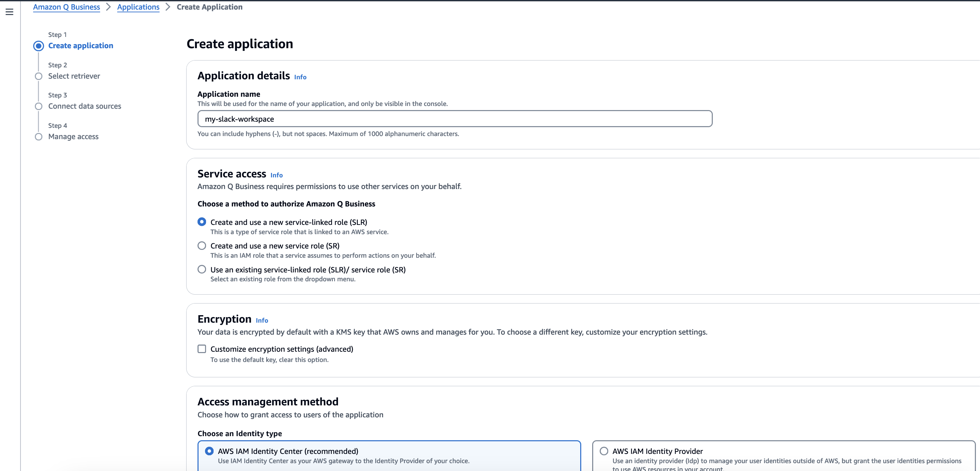
Task: Enable Customize encryption settings checkbox
Action: [202, 349]
